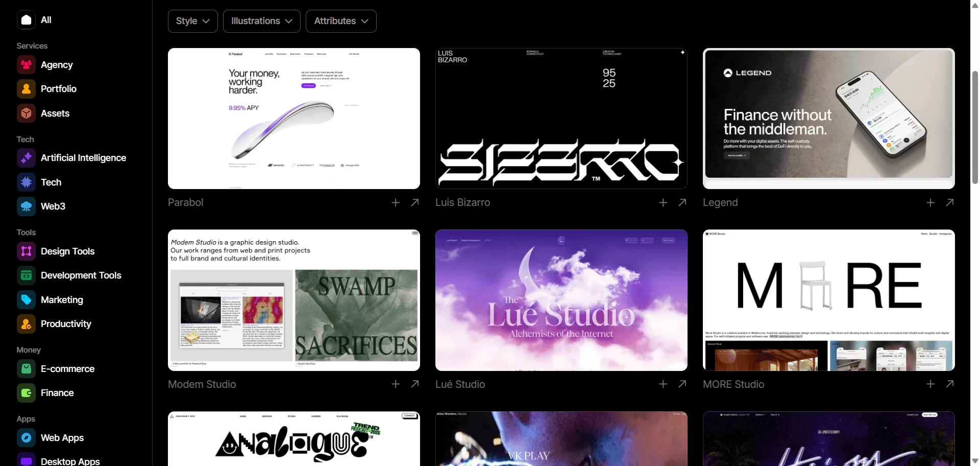980x466 pixels.
Task: Click the Productivity entry under Tools
Action: pyautogui.click(x=65, y=323)
